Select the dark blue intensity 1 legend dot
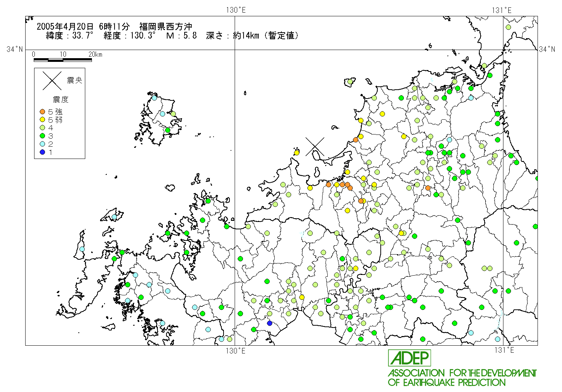562x392 pixels. coord(42,152)
